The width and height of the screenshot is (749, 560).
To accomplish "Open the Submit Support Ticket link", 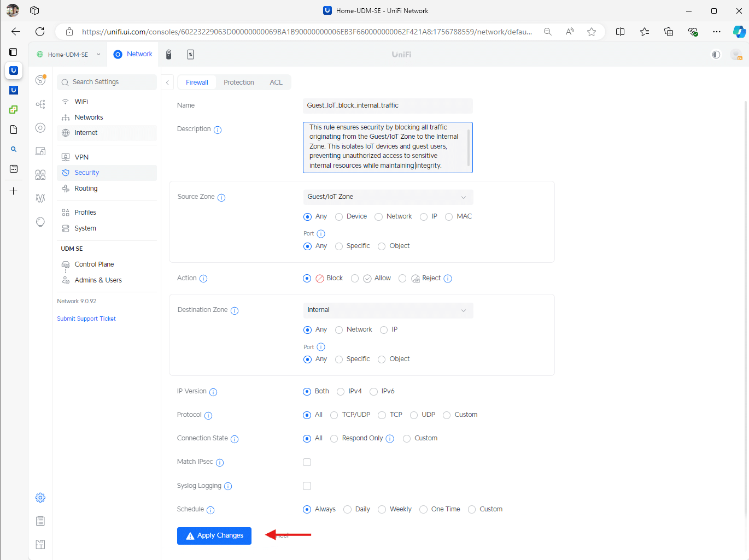I will (86, 319).
